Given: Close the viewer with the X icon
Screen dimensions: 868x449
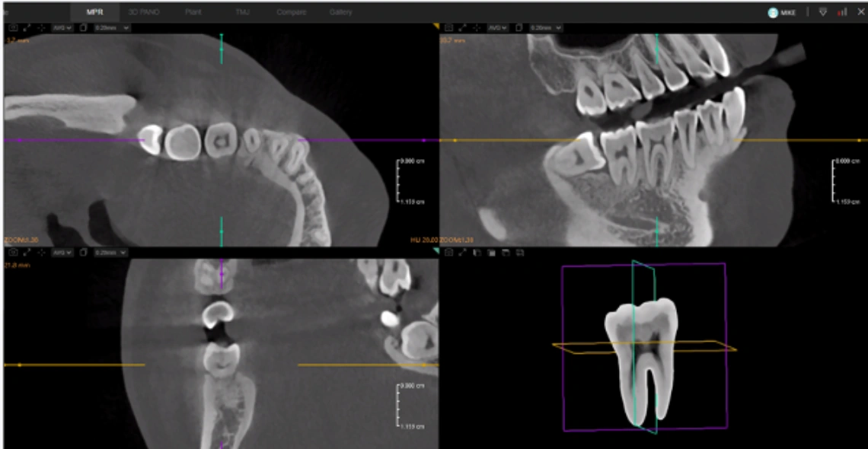Looking at the screenshot, I should pos(860,12).
